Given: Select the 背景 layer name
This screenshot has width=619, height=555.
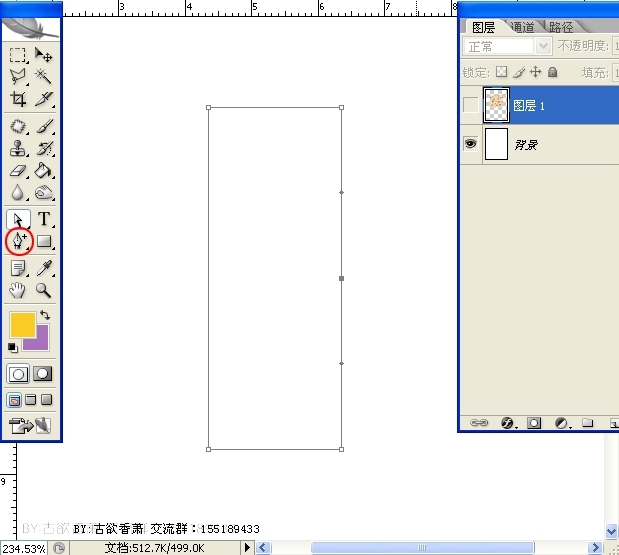Looking at the screenshot, I should tap(526, 144).
